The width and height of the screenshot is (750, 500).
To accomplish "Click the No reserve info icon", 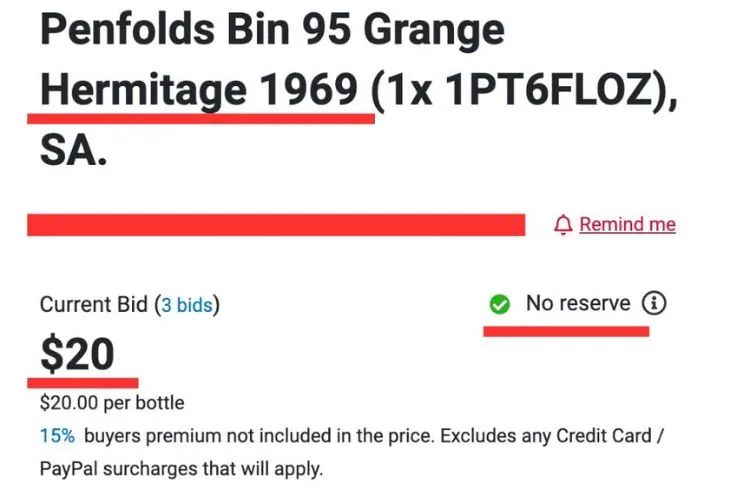I will [x=655, y=303].
